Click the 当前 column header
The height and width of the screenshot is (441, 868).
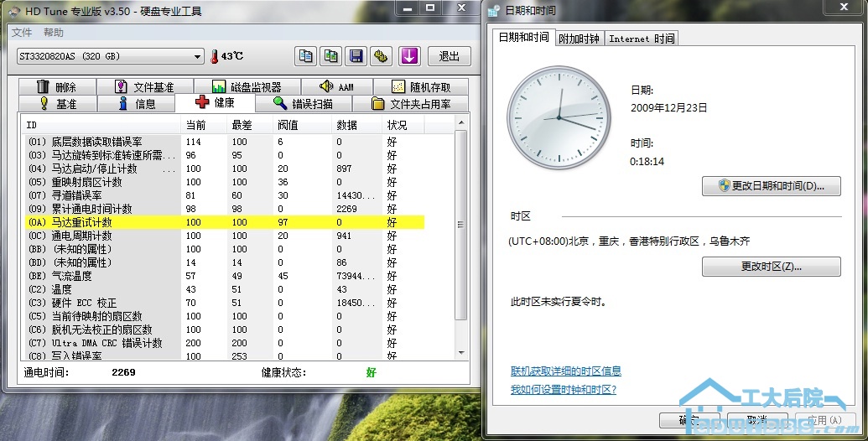(x=205, y=125)
